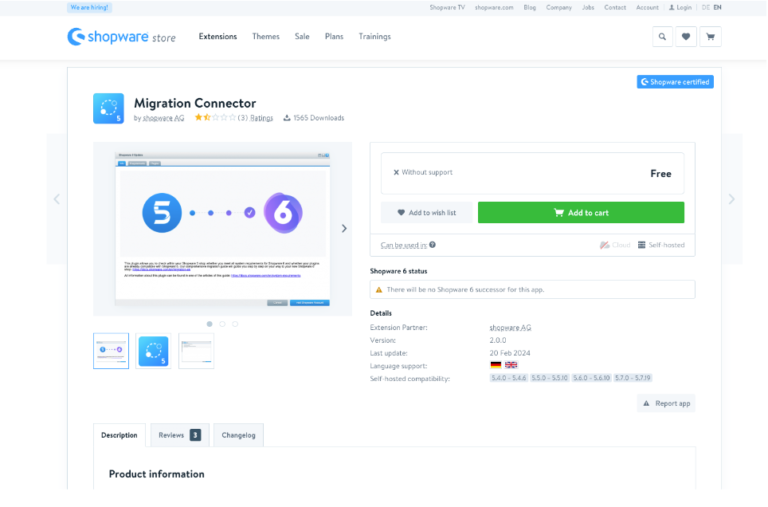Click the help icon beside 'Can be used in'

click(433, 245)
